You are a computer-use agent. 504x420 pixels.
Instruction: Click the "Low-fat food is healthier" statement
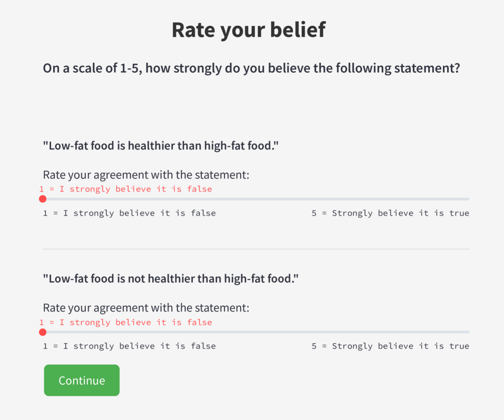(161, 145)
